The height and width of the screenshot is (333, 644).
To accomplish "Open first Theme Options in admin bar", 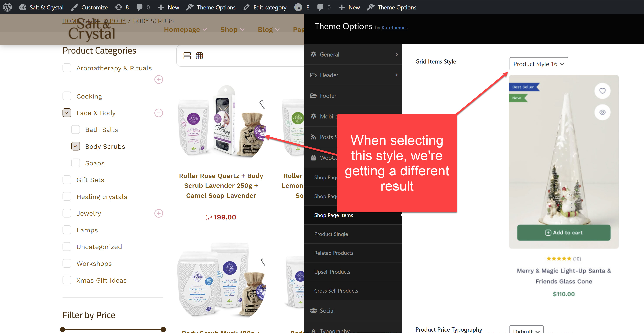I will point(211,7).
